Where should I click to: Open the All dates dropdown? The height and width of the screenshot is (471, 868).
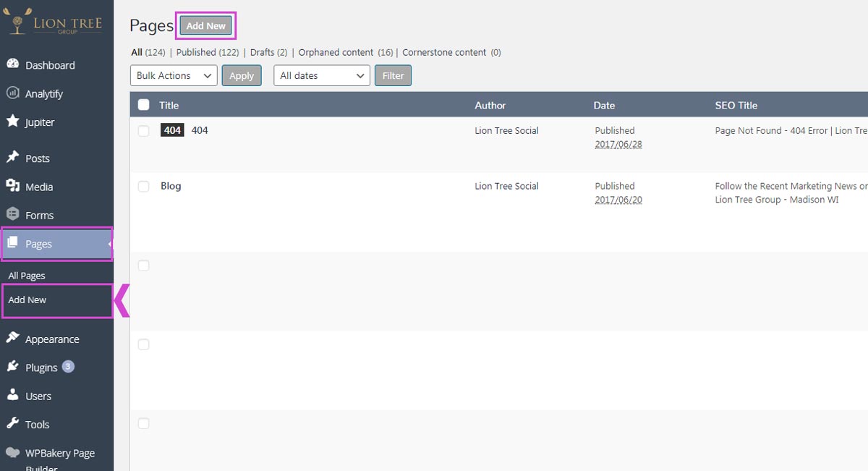tap(322, 75)
